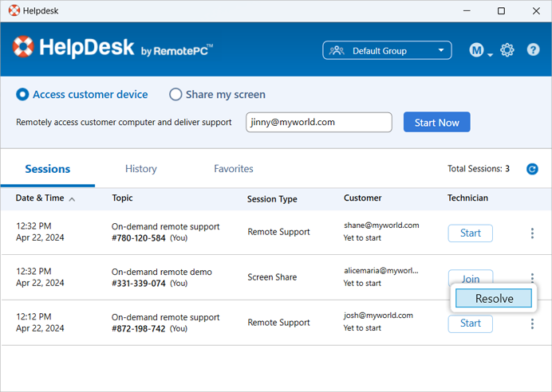
Task: Click the customer email input field
Action: [318, 122]
